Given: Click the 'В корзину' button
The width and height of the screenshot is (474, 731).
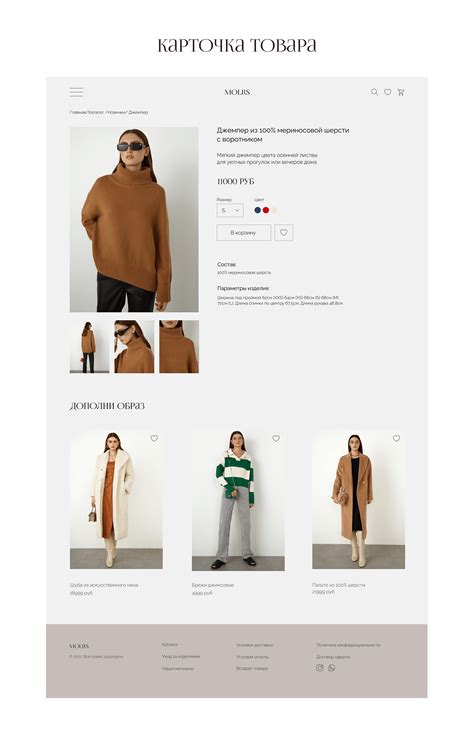Looking at the screenshot, I should coord(243,233).
